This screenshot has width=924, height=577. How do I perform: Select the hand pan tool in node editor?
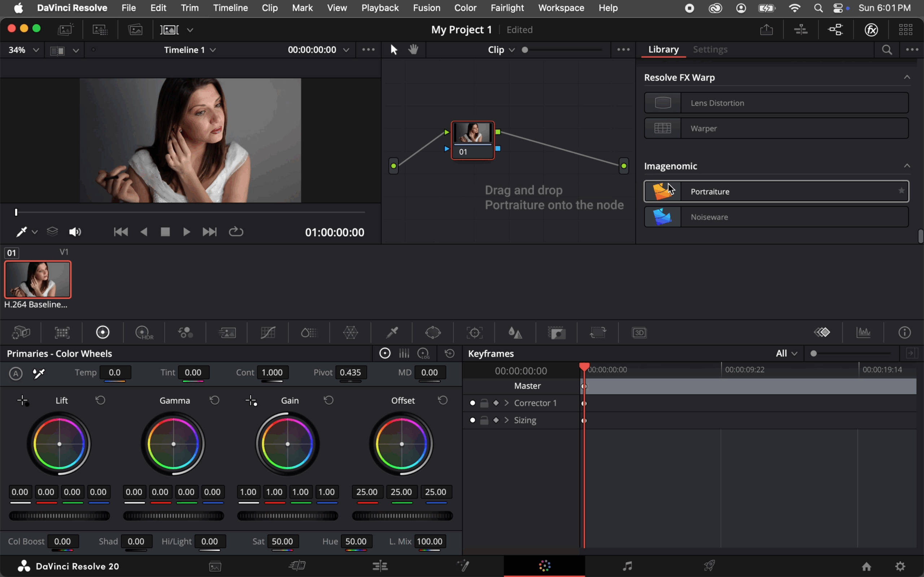coord(413,50)
